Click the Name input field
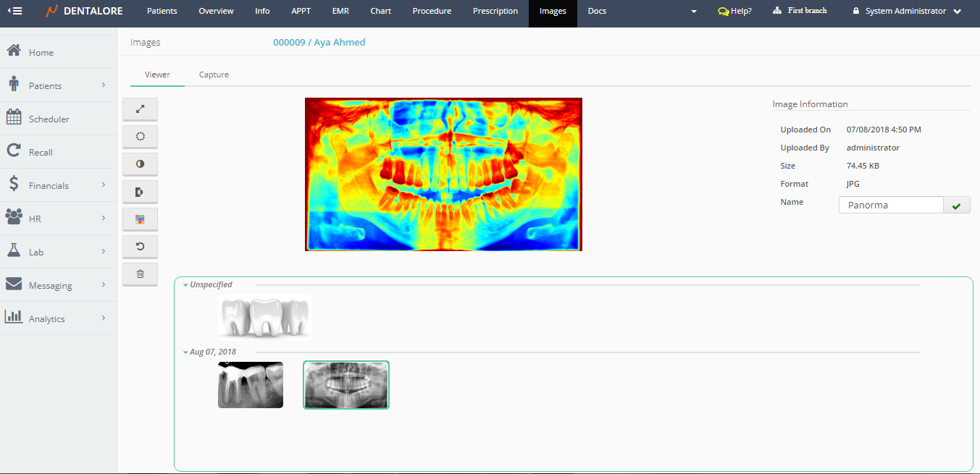 coord(890,206)
